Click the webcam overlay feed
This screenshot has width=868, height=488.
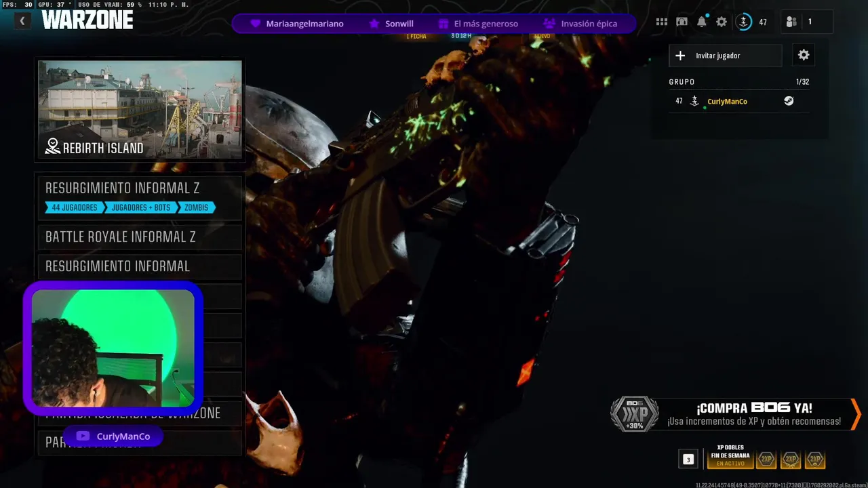pos(113,348)
